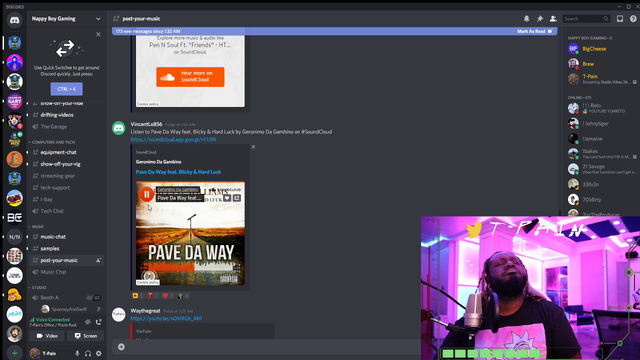640x360 pixels.
Task: Open T-Pain user panel avatar
Action: [35, 353]
